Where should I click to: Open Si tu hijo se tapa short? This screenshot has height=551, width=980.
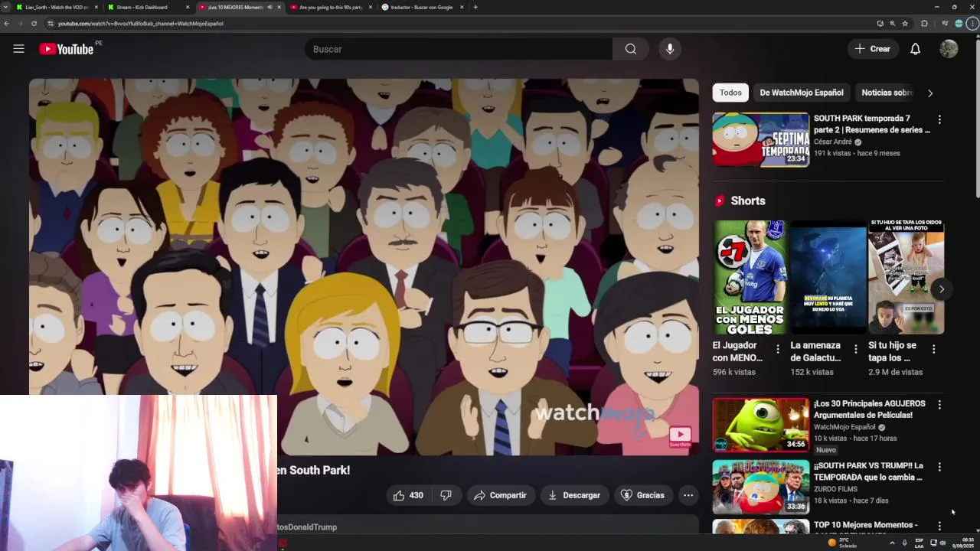pos(906,277)
